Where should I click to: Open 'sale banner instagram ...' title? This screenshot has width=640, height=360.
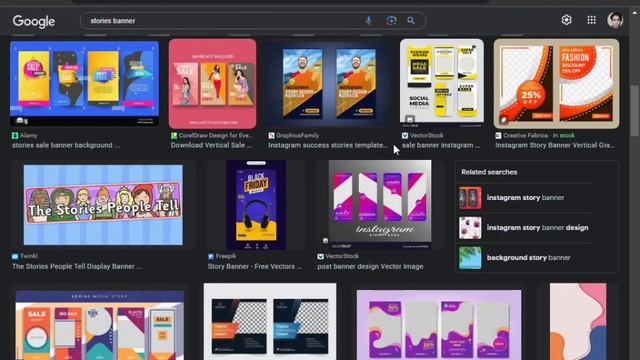[x=441, y=145]
